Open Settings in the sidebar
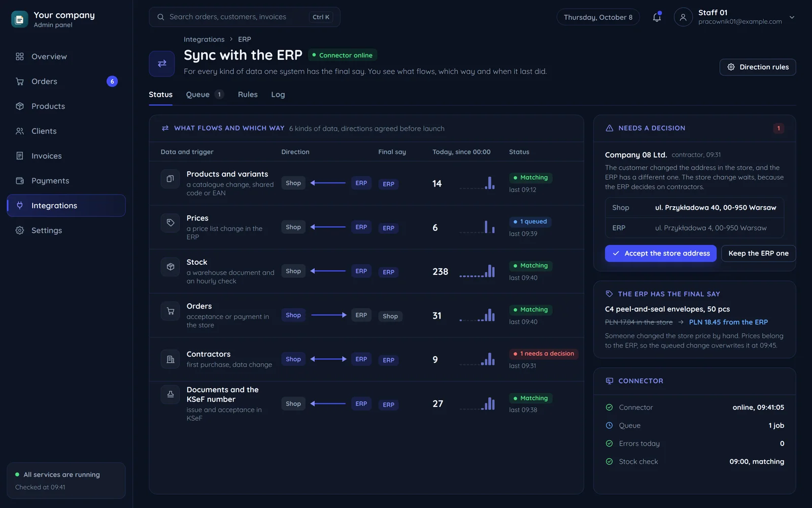The width and height of the screenshot is (812, 508). point(66,230)
